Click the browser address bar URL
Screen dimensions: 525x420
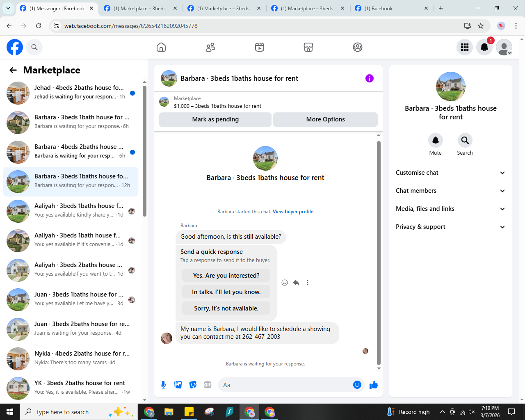click(131, 26)
